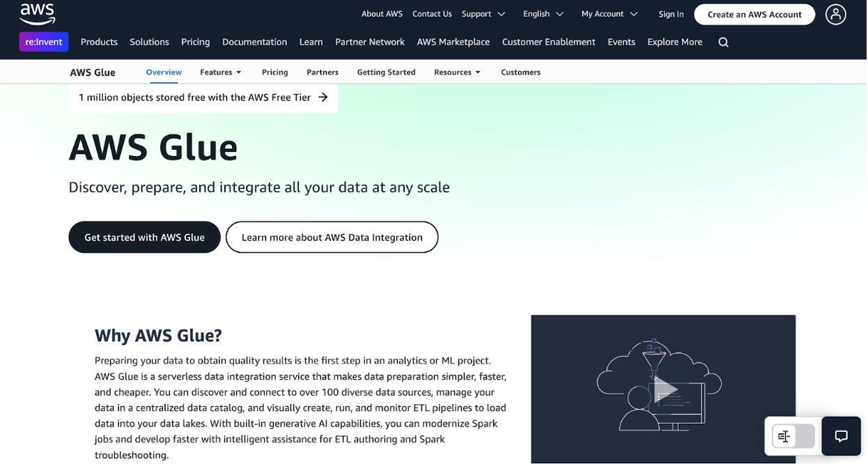Open the re:Invent badge link
Screen dimensions: 868x464
click(x=44, y=42)
